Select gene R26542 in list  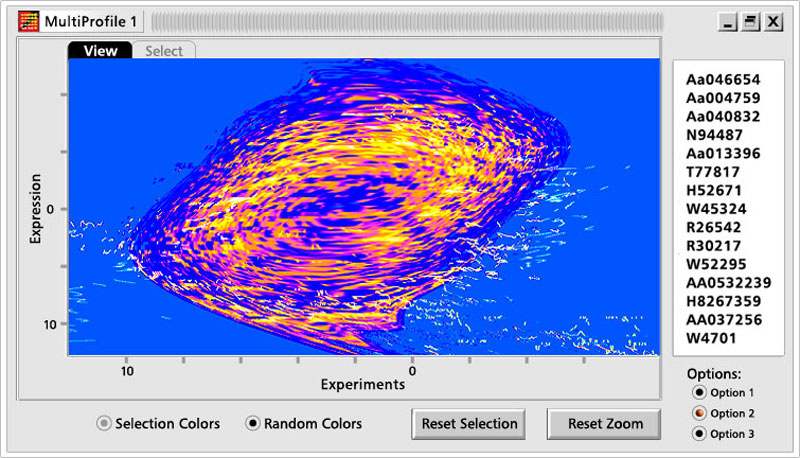tap(714, 227)
